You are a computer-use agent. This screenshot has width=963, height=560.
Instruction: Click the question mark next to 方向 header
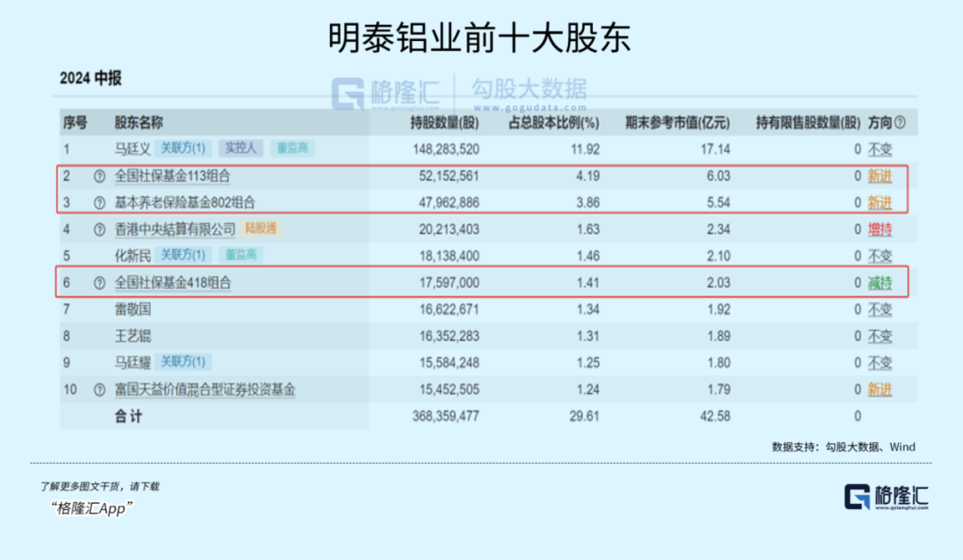click(901, 122)
